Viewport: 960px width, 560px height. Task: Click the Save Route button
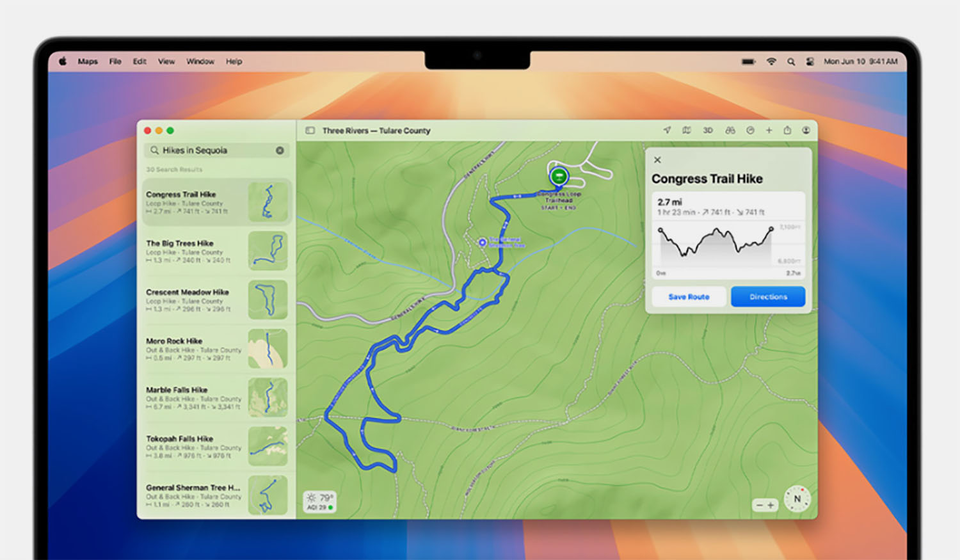click(689, 297)
